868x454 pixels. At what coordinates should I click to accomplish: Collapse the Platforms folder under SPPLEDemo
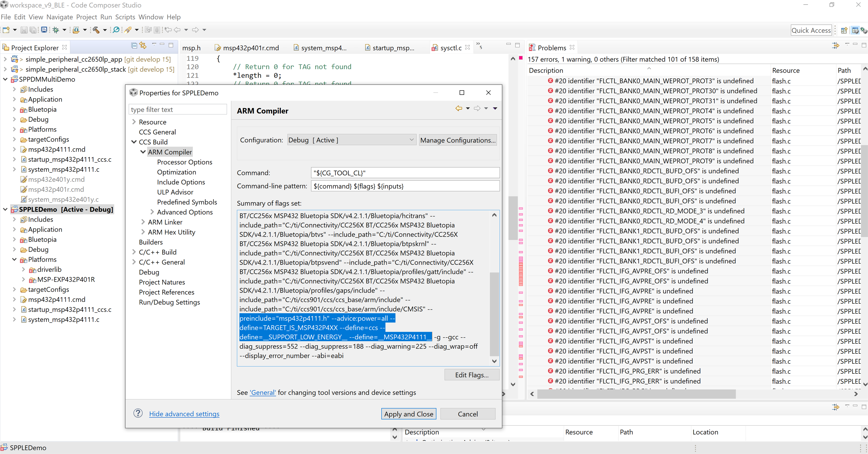pyautogui.click(x=14, y=259)
